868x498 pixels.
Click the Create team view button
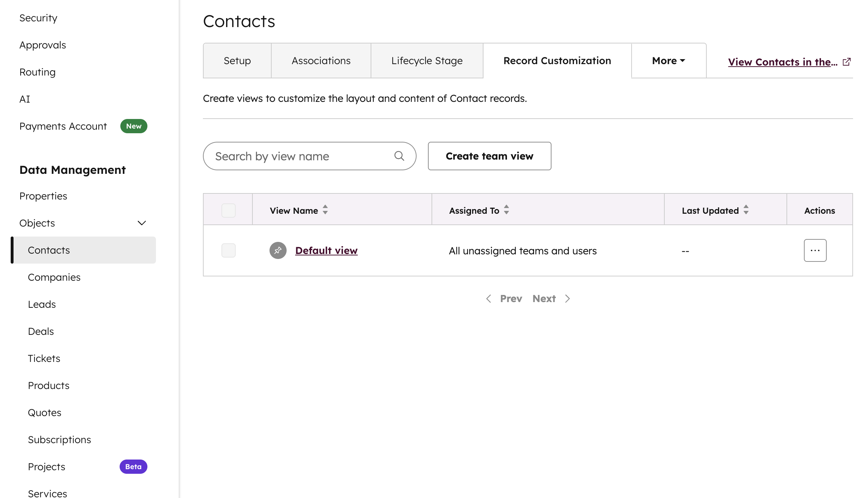(489, 156)
